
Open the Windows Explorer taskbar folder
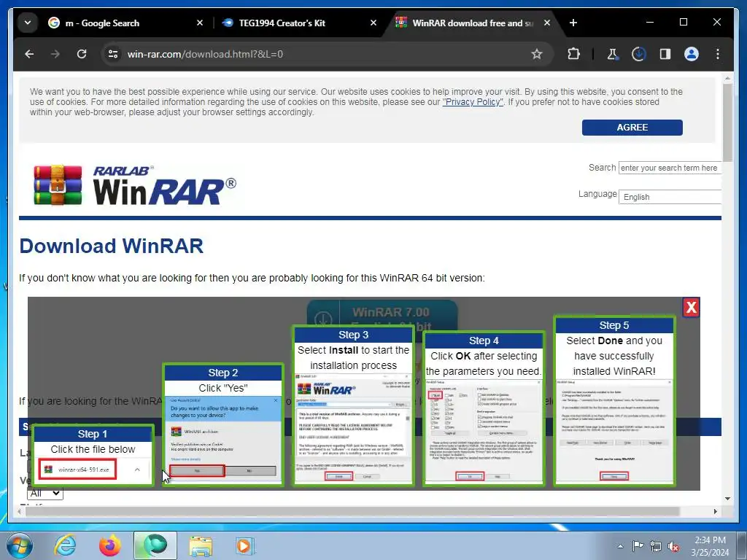201,545
